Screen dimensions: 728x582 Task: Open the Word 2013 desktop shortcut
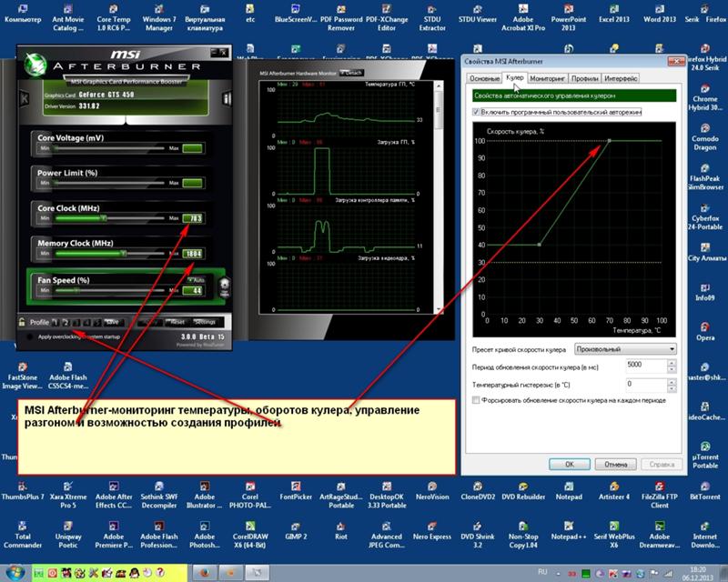click(659, 14)
